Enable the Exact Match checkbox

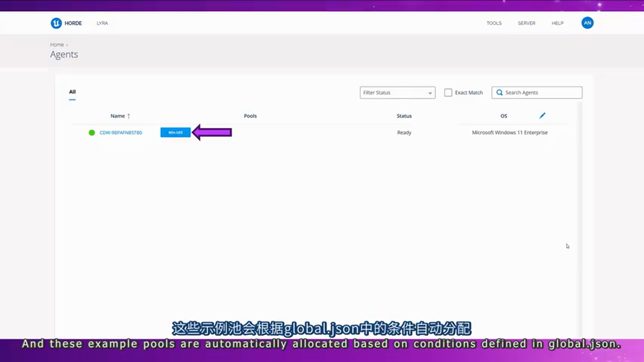pyautogui.click(x=448, y=93)
